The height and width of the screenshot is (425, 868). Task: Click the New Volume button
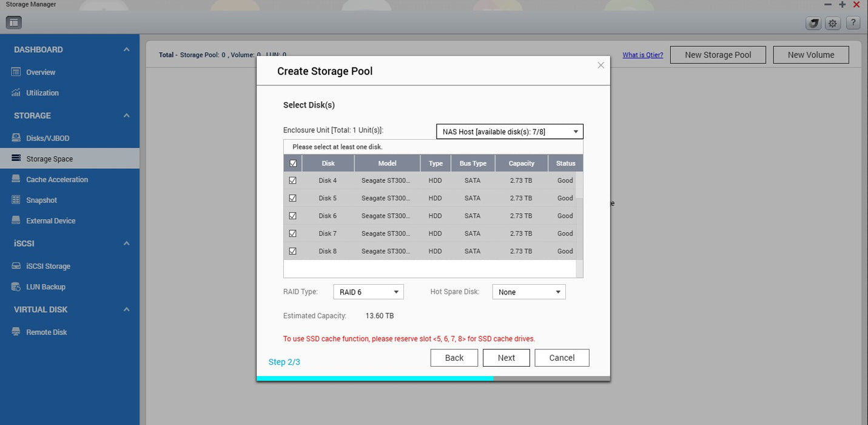[x=811, y=55]
